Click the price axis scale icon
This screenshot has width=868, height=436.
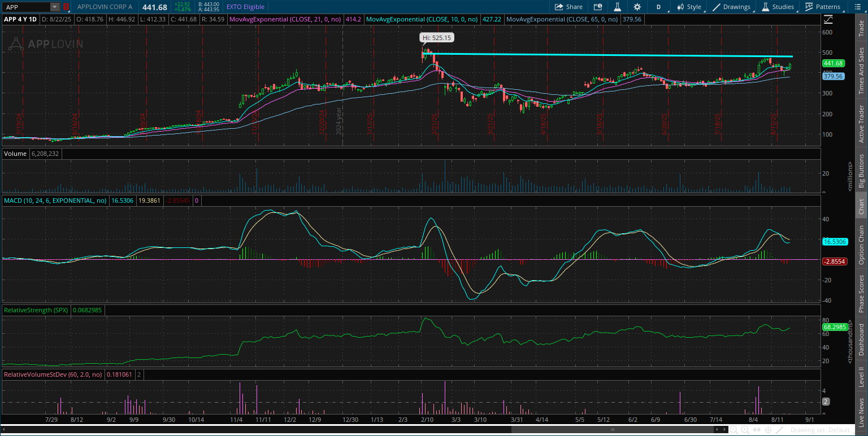[x=828, y=19]
